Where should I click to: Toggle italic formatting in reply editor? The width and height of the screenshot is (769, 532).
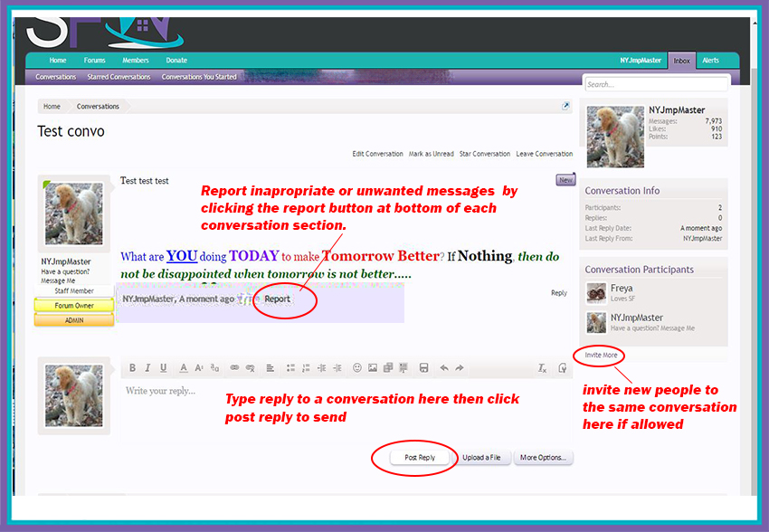coord(147,368)
